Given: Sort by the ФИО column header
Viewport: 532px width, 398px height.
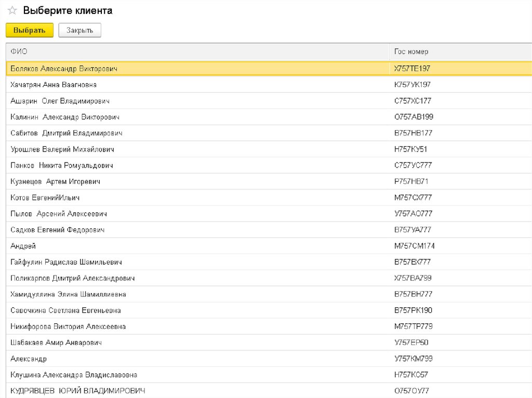Looking at the screenshot, I should (19, 52).
